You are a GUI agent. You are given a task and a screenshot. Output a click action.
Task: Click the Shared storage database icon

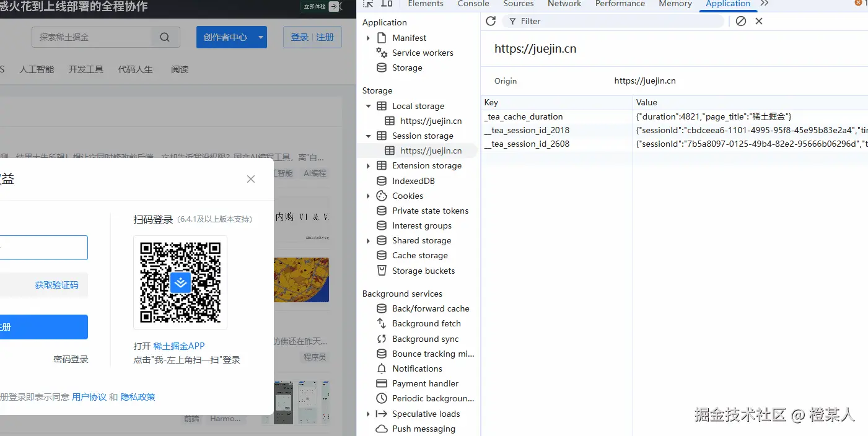(x=382, y=240)
